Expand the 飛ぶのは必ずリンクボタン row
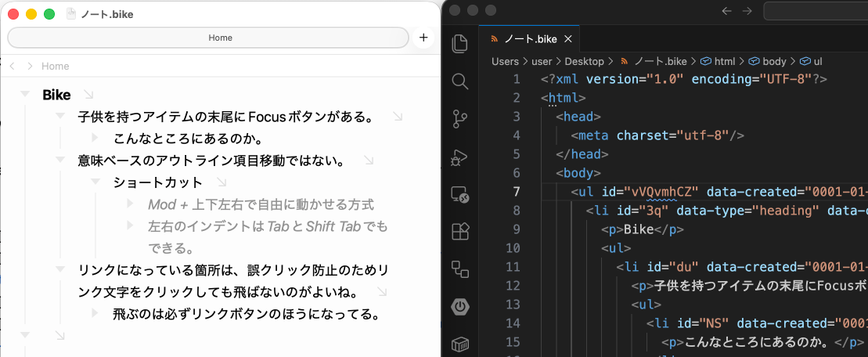868x357 pixels. tap(95, 313)
